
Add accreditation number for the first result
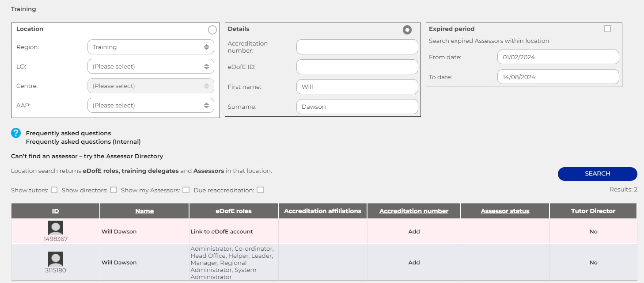[413, 231]
